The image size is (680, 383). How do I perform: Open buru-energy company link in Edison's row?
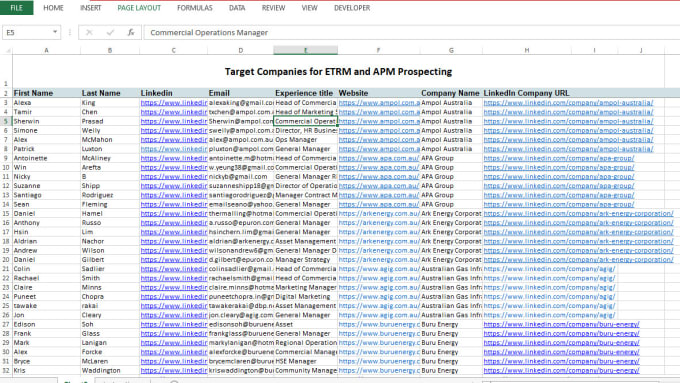561,324
